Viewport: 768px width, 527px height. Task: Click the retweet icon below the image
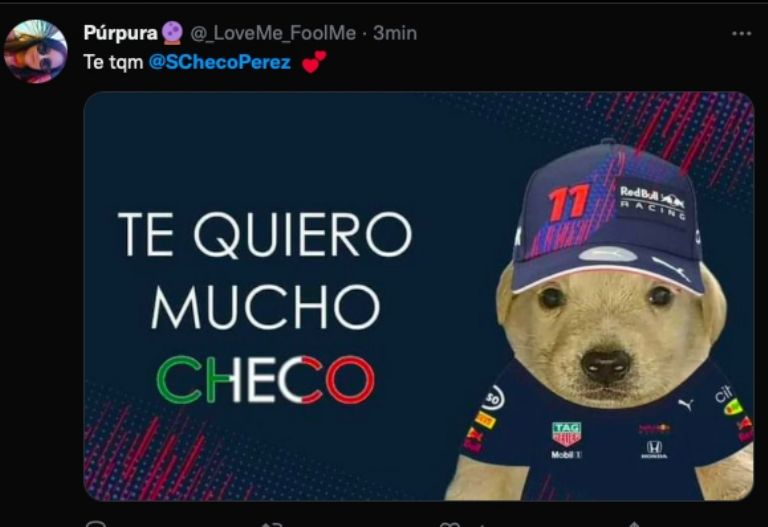pos(272,524)
